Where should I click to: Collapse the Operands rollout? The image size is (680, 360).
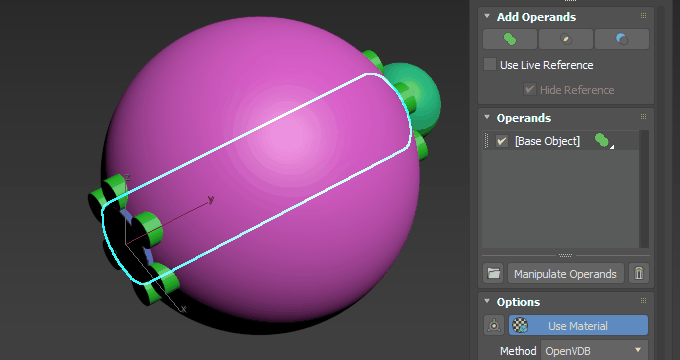pyautogui.click(x=487, y=117)
